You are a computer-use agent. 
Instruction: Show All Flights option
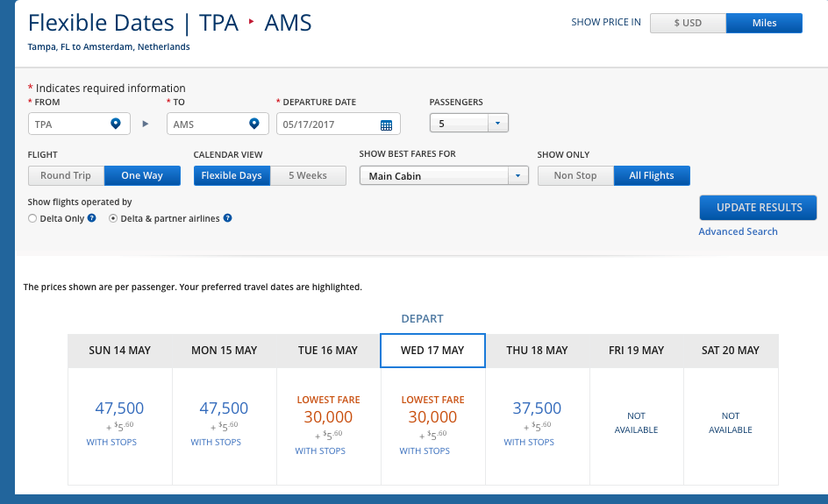click(652, 175)
